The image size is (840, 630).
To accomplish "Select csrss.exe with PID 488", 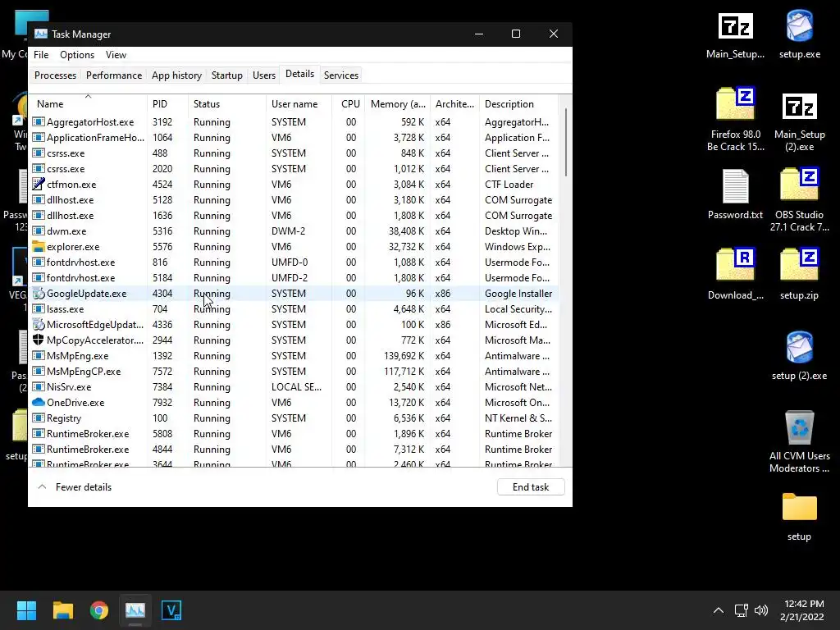I will [294, 153].
